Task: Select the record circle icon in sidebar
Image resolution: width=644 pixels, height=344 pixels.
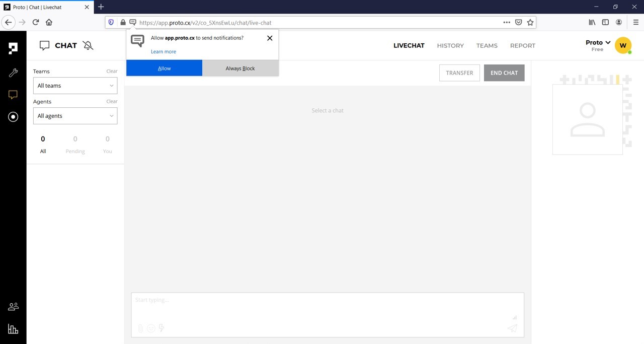Action: tap(13, 117)
